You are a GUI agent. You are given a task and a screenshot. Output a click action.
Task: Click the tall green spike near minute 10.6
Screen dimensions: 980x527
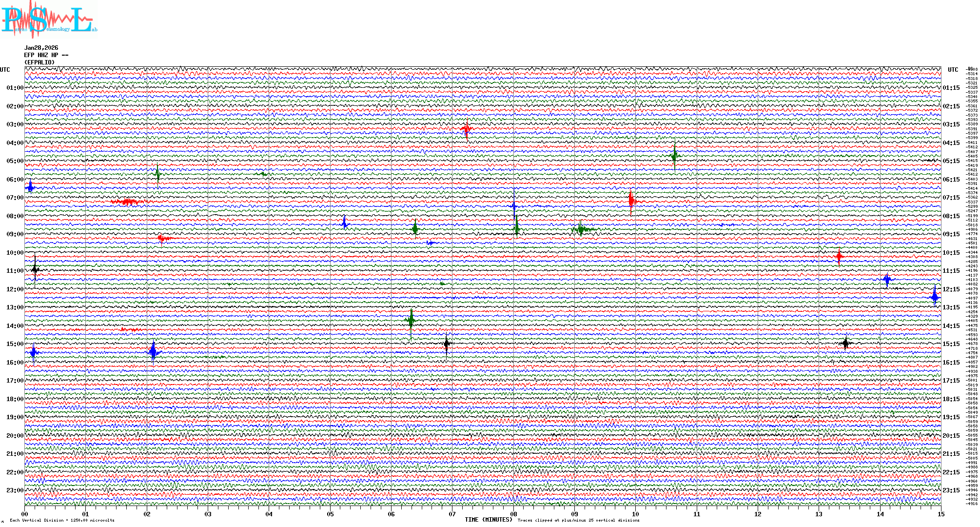674,156
